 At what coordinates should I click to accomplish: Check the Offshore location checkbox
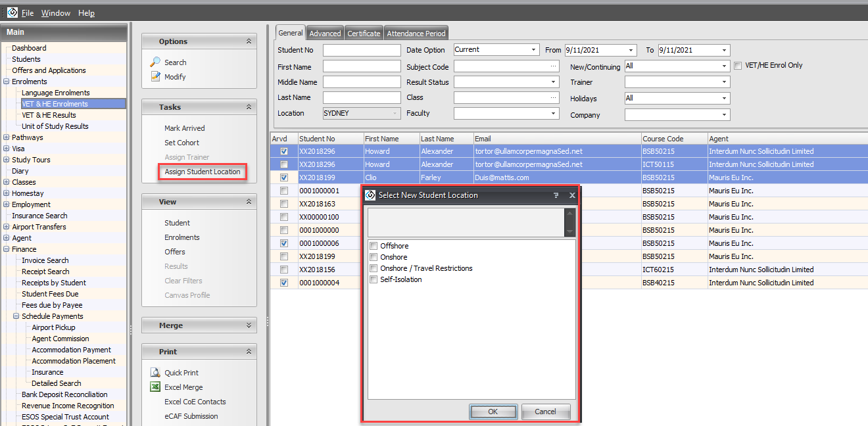[x=374, y=246]
